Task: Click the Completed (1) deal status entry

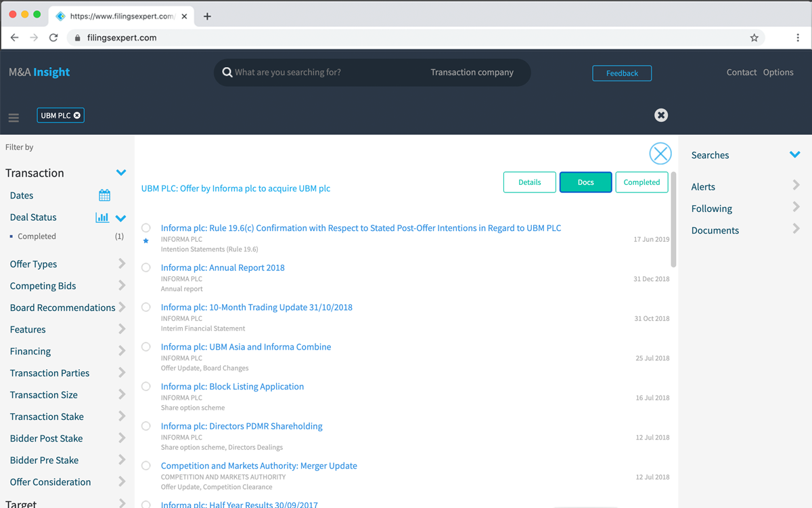Action: pyautogui.click(x=66, y=236)
